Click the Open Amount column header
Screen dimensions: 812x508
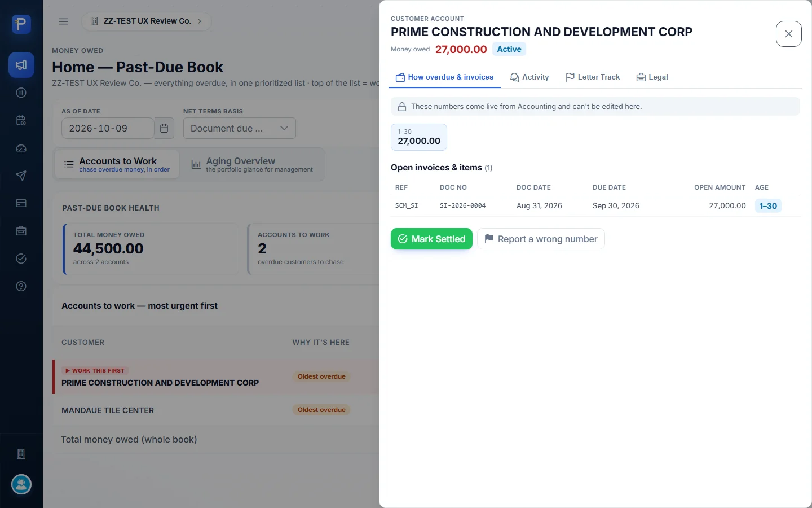tap(720, 187)
